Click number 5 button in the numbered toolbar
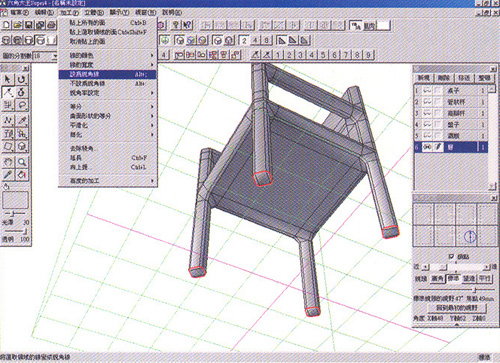The height and width of the screenshot is (363, 500). [x=323, y=55]
